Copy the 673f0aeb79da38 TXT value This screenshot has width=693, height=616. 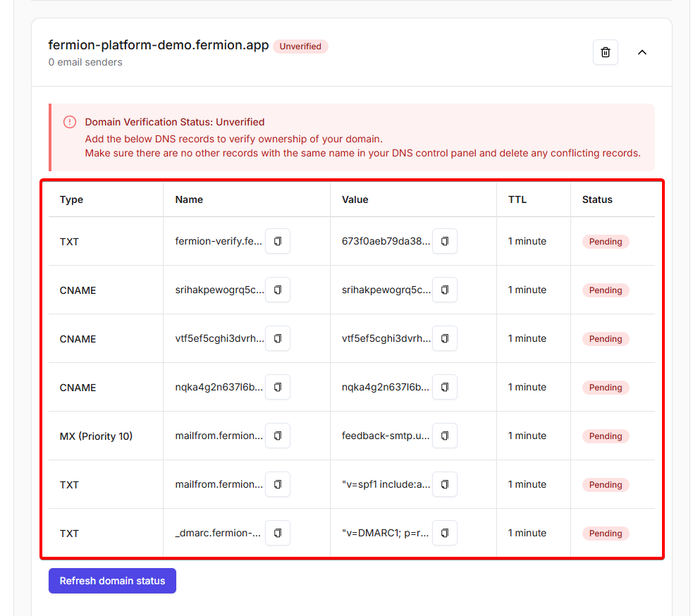click(x=444, y=241)
